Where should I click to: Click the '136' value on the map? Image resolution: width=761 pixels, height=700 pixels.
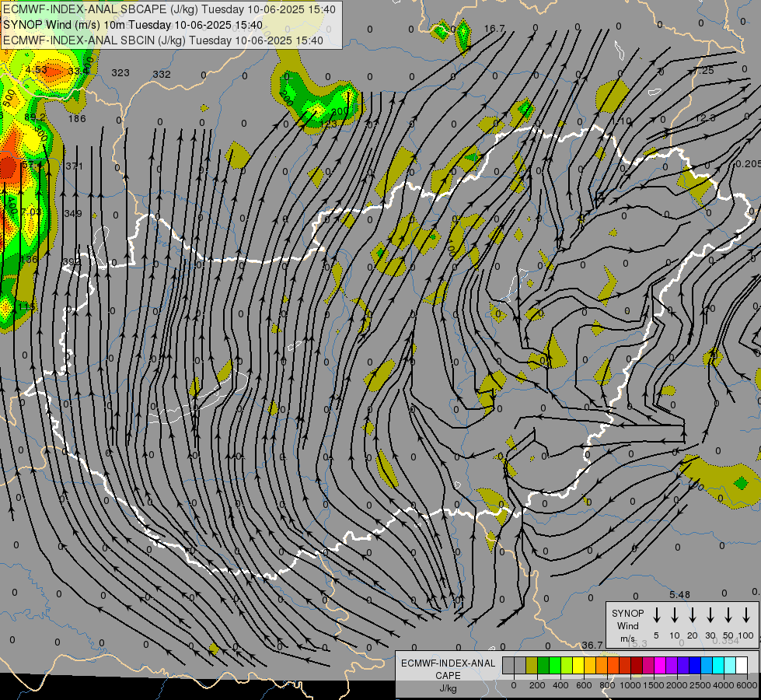click(29, 259)
